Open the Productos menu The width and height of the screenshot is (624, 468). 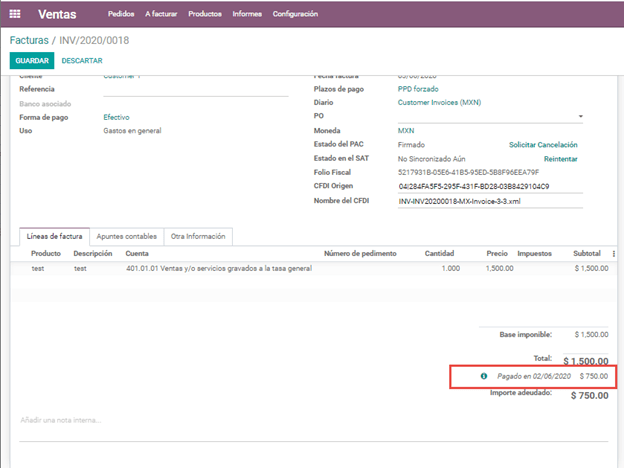tap(205, 14)
